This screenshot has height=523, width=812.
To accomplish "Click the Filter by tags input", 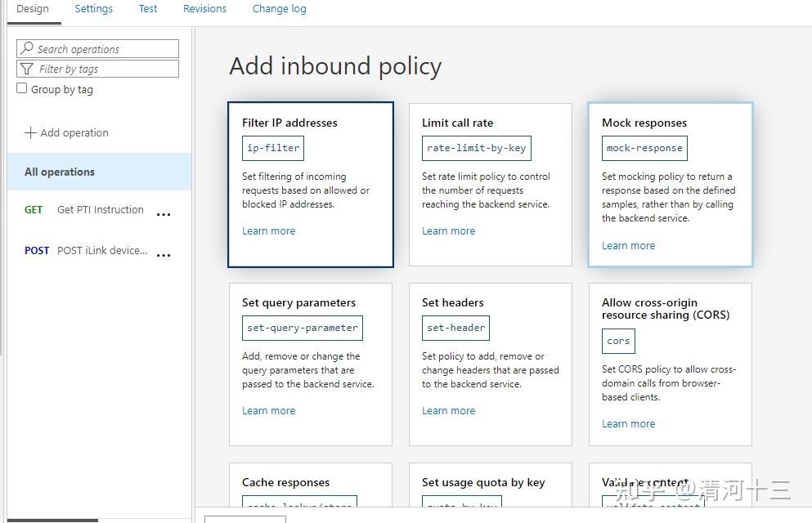I will [105, 69].
